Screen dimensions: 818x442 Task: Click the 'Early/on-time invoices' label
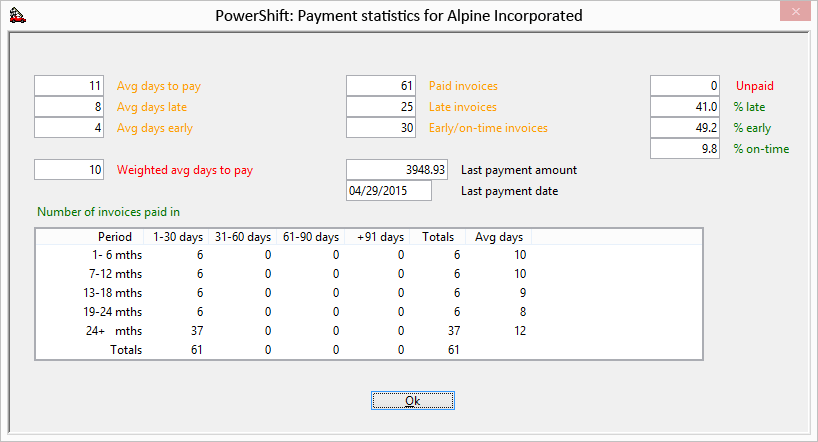[488, 128]
